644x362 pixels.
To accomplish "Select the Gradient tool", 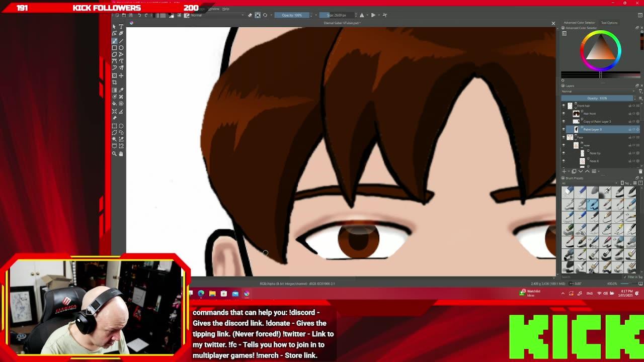I will [114, 90].
